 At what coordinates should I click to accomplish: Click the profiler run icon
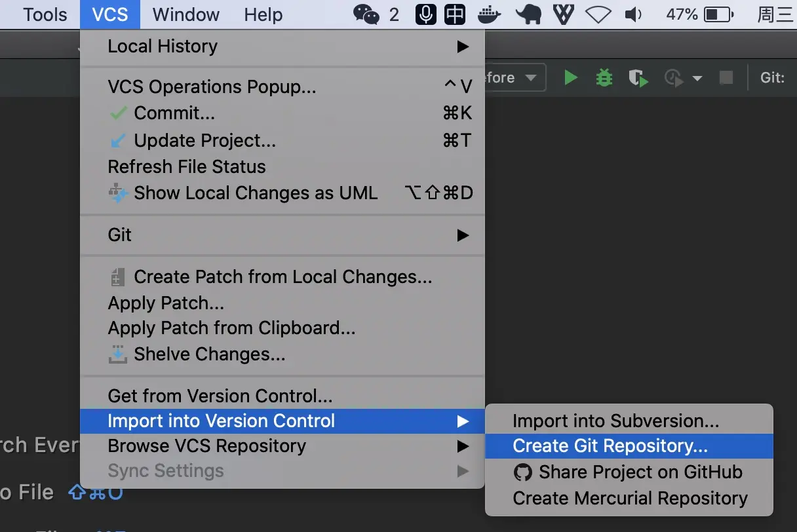pos(674,79)
